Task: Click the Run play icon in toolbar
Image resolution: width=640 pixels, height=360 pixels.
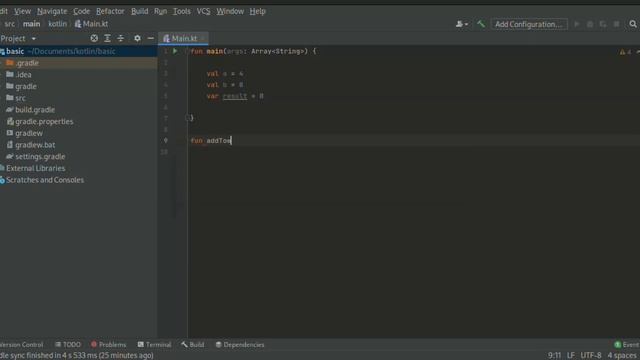Action: (577, 24)
